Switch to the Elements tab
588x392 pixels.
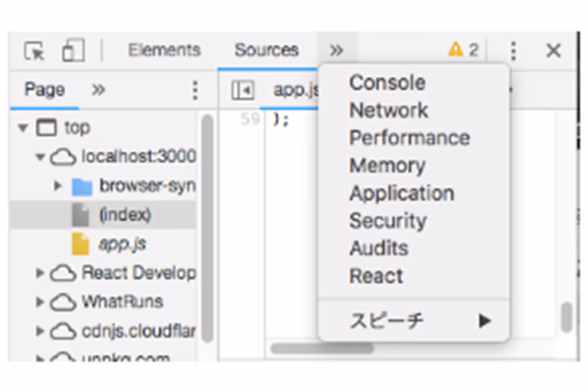tap(164, 51)
